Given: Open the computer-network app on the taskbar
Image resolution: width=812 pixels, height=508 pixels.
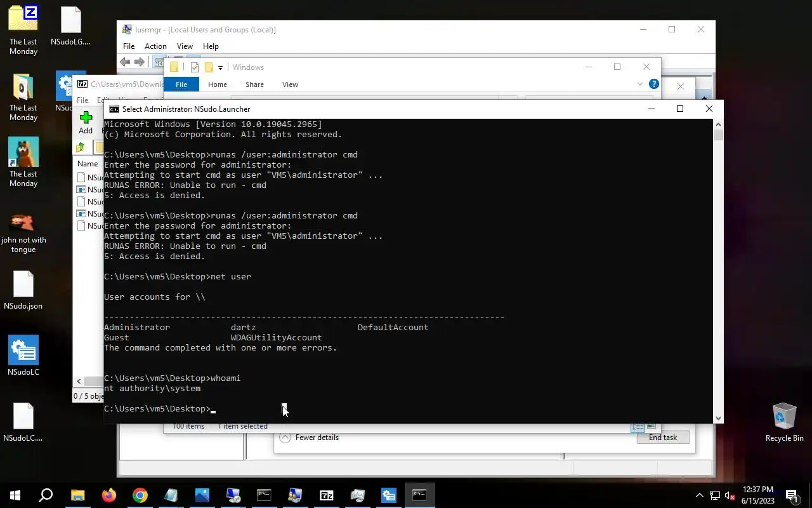Looking at the screenshot, I should click(x=233, y=495).
